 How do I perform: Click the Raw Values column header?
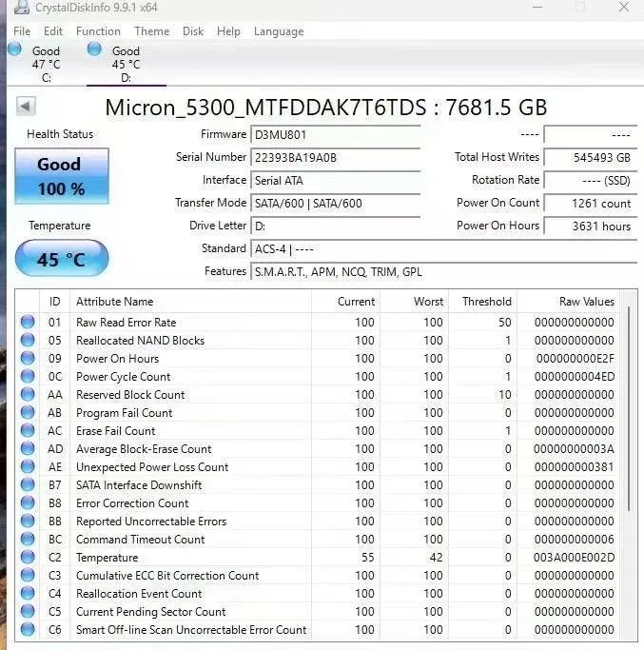click(x=568, y=302)
